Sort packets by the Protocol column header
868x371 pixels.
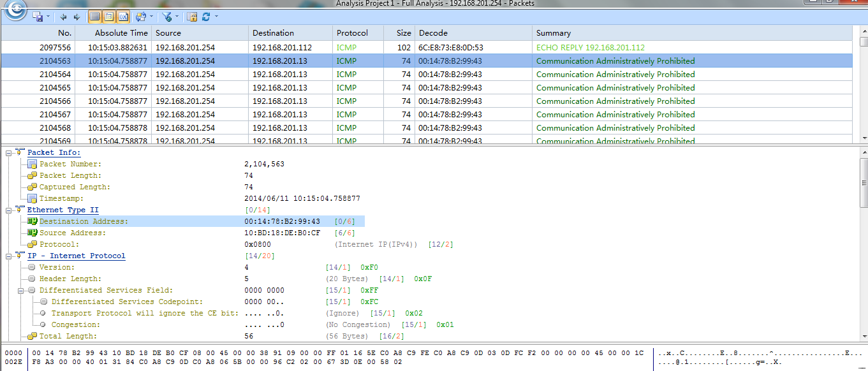[352, 33]
